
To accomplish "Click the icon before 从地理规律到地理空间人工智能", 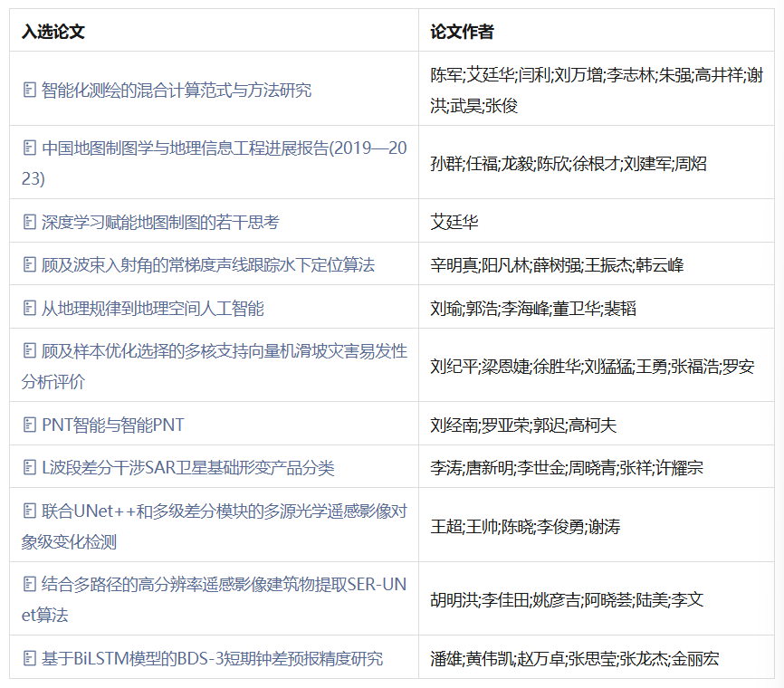I will 29,309.
